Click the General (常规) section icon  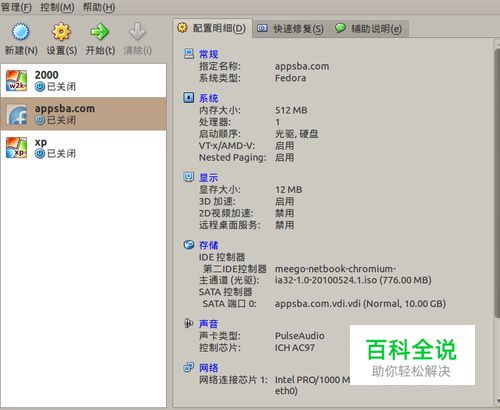point(189,54)
